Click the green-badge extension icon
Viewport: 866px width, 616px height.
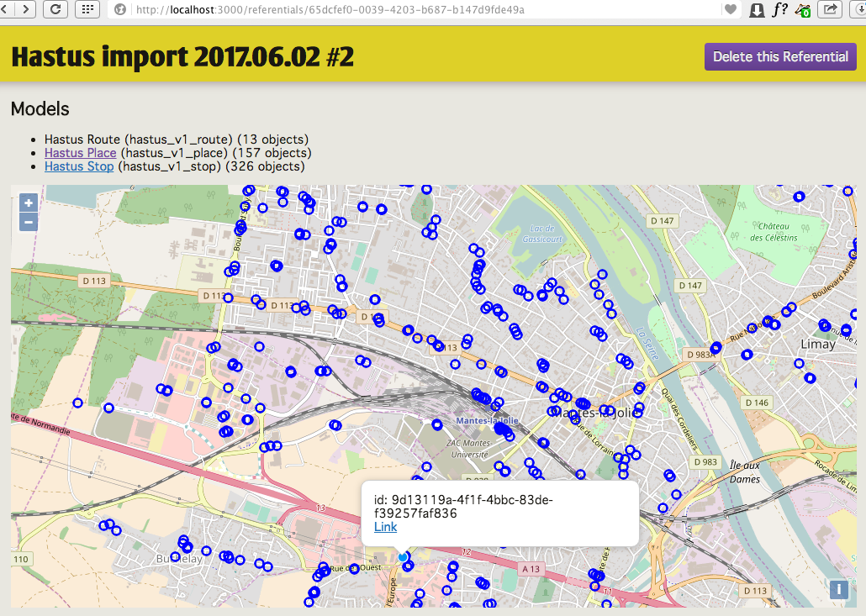(x=802, y=10)
